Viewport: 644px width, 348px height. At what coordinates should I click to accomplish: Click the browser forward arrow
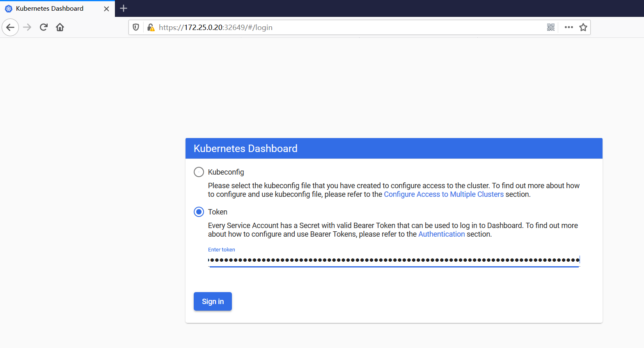click(x=27, y=28)
